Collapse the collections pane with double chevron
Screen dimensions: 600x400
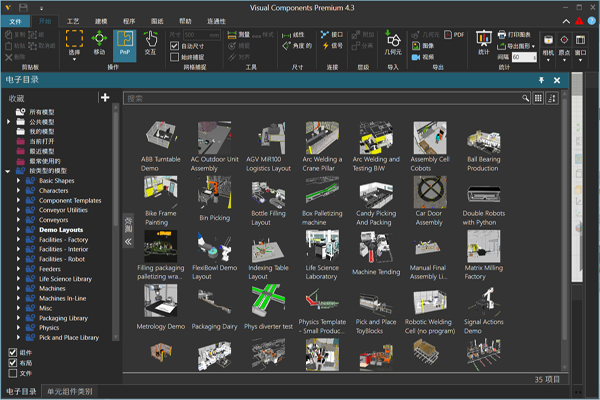click(x=128, y=242)
